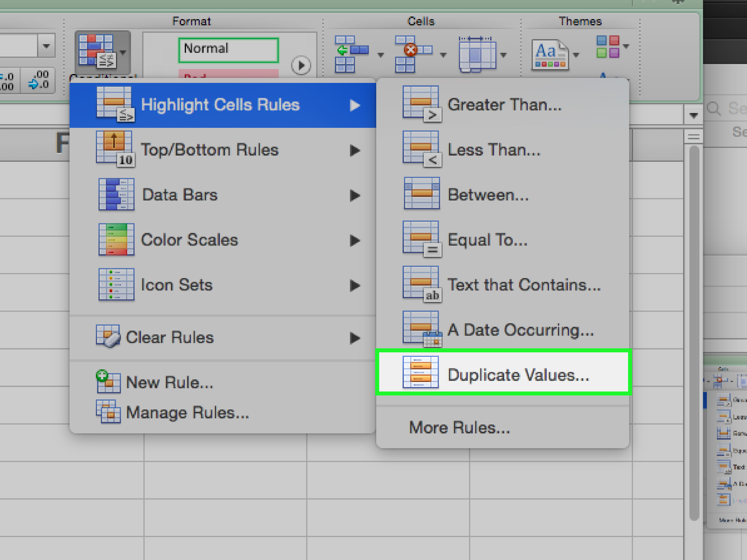Select A Date Occurring... rule

(x=502, y=330)
